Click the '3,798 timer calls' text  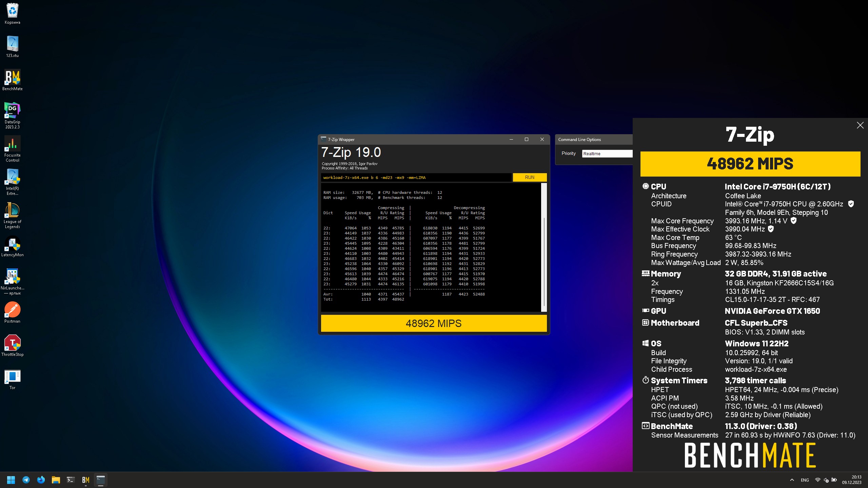(755, 380)
